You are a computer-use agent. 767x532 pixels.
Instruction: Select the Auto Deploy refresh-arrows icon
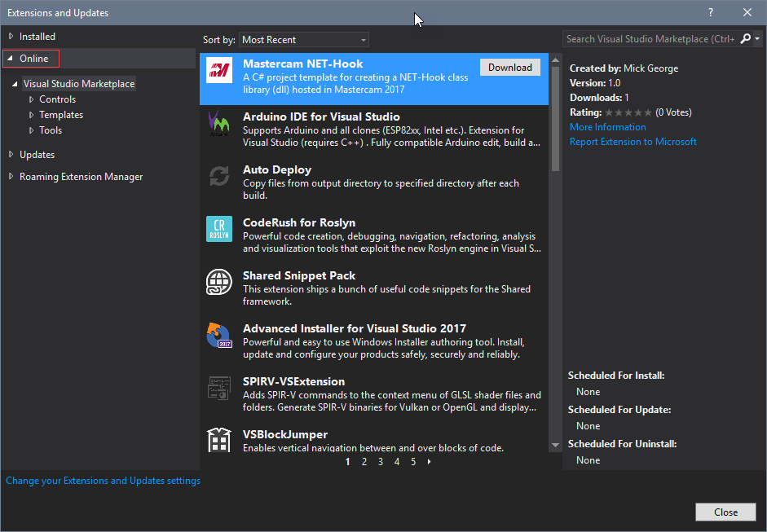219,176
